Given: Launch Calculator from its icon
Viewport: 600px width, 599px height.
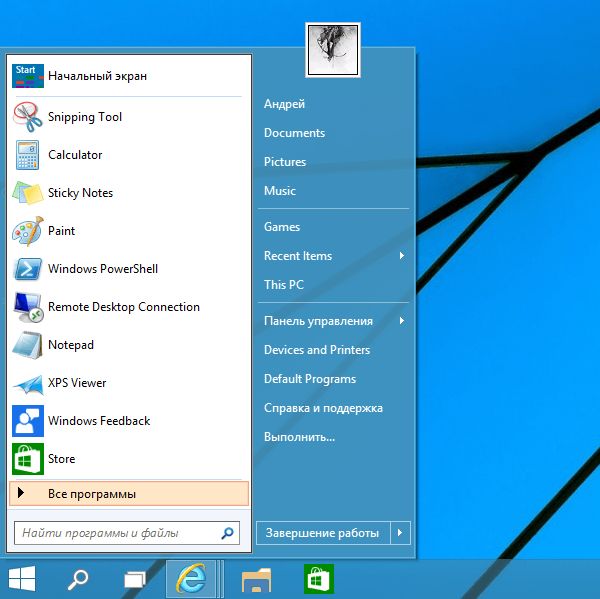Looking at the screenshot, I should 27,155.
